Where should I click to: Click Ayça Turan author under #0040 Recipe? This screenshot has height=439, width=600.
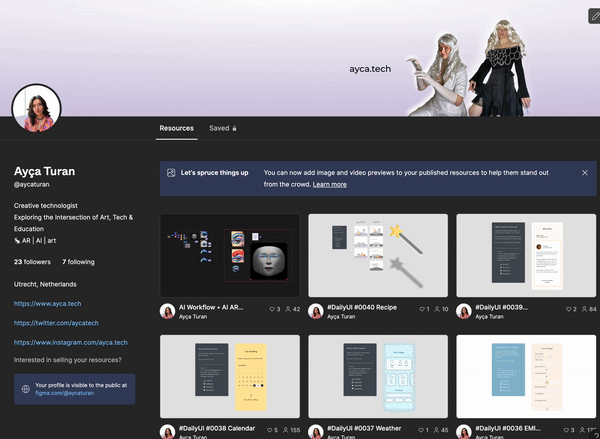341,317
